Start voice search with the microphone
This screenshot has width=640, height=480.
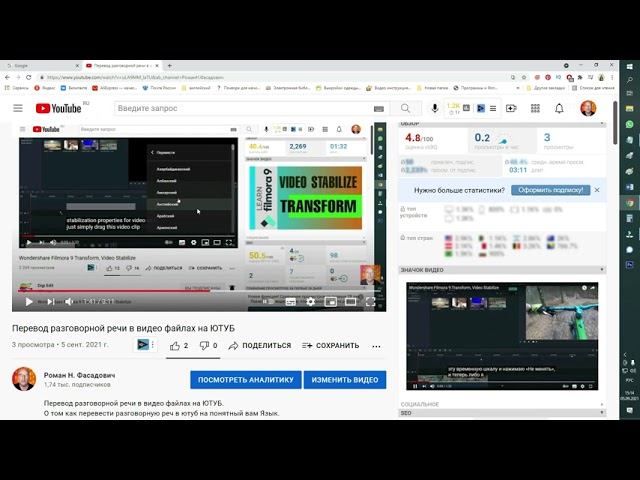(x=435, y=108)
